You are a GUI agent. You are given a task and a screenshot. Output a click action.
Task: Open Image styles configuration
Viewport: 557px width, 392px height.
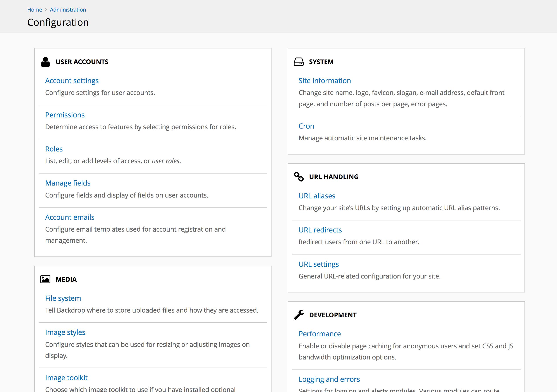65,332
